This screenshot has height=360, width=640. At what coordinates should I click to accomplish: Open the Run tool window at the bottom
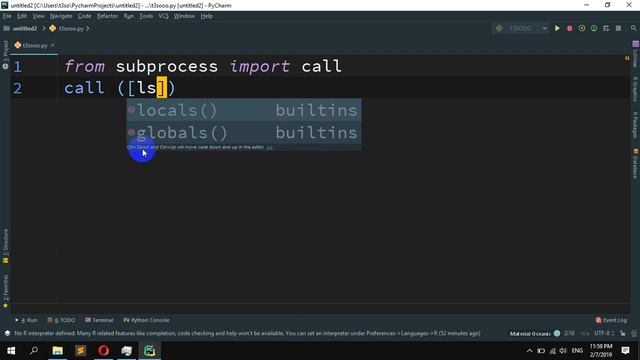[26, 320]
